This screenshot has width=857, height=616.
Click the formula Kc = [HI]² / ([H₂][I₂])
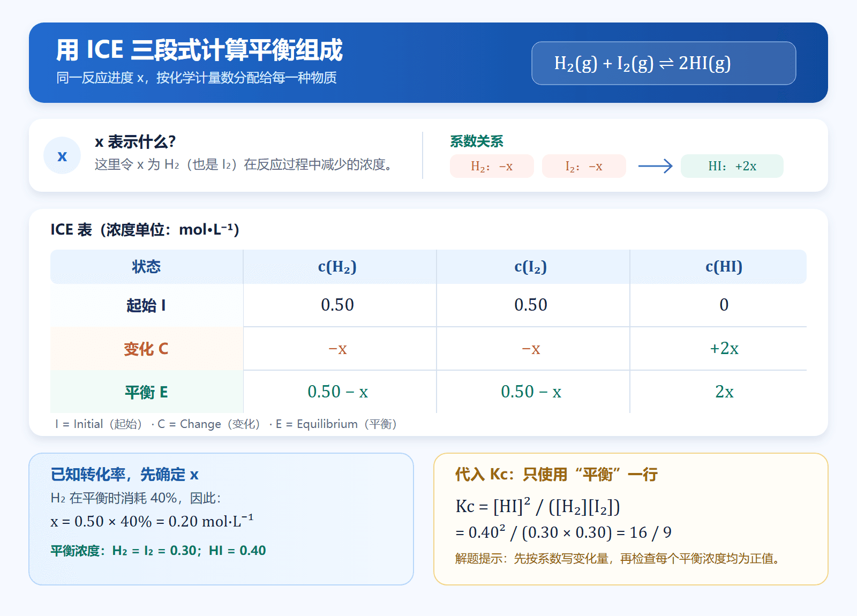[x=538, y=506]
